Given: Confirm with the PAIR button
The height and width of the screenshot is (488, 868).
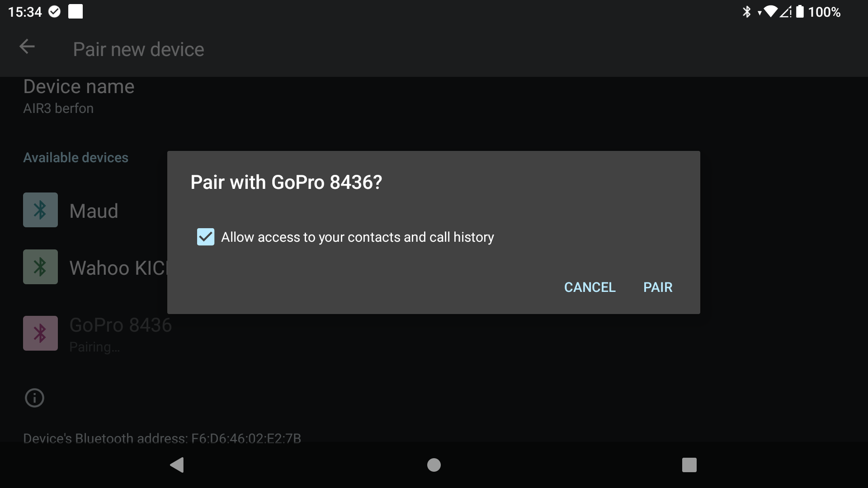Looking at the screenshot, I should coord(658,287).
